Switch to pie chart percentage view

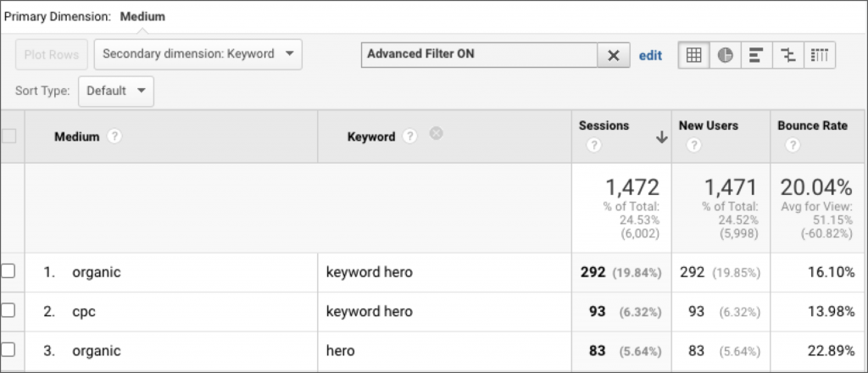(726, 55)
